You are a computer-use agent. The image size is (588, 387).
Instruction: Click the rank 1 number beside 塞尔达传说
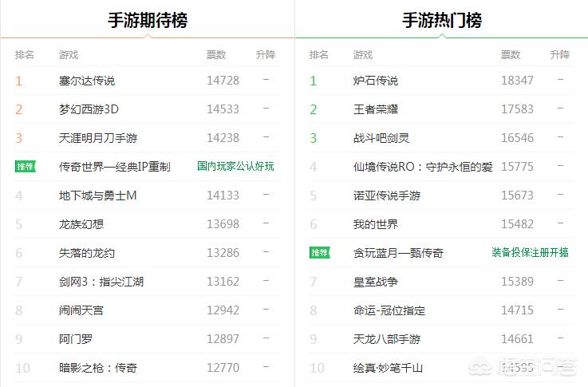(x=19, y=81)
